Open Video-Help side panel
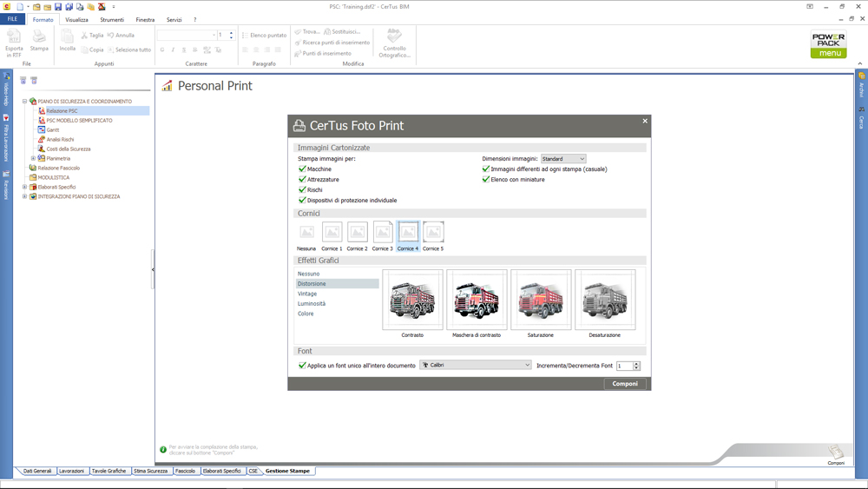This screenshot has width=868, height=489. [x=6, y=88]
